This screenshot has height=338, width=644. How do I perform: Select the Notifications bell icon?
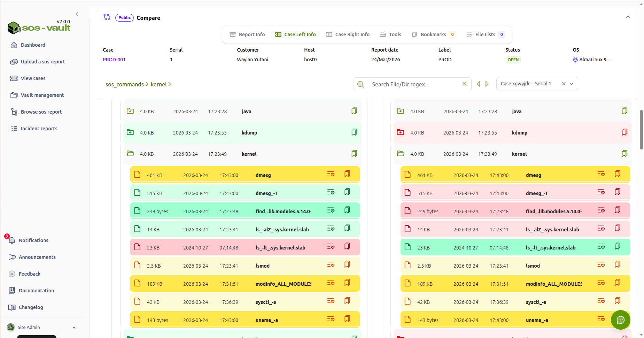(11, 240)
